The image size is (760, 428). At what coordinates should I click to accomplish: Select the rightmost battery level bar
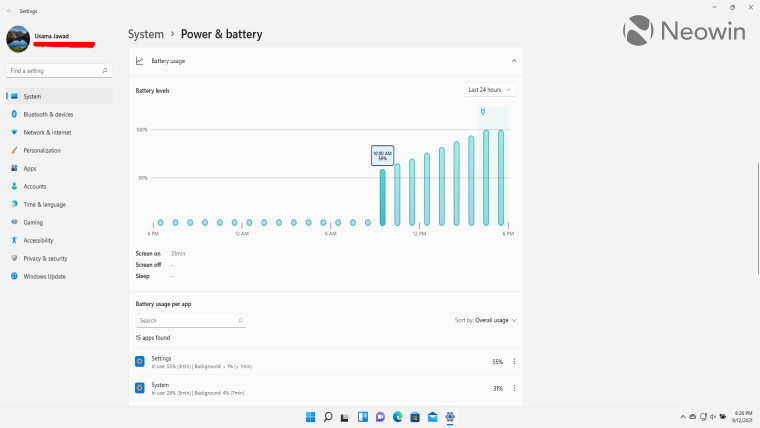coord(501,177)
